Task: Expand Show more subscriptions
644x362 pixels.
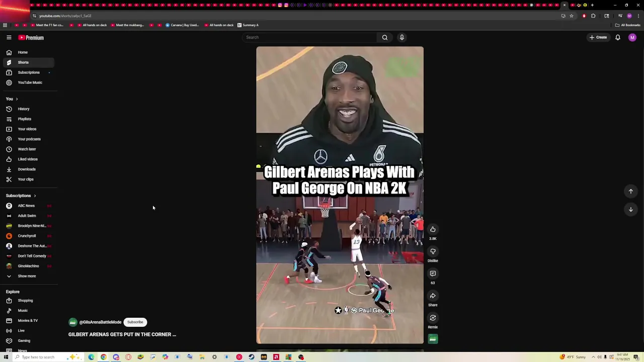Action: pos(28,276)
